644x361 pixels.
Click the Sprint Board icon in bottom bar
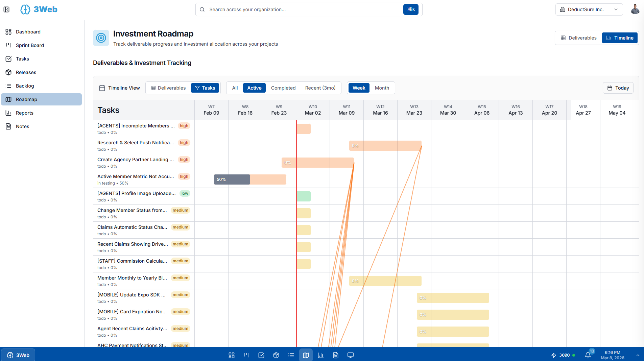246,355
